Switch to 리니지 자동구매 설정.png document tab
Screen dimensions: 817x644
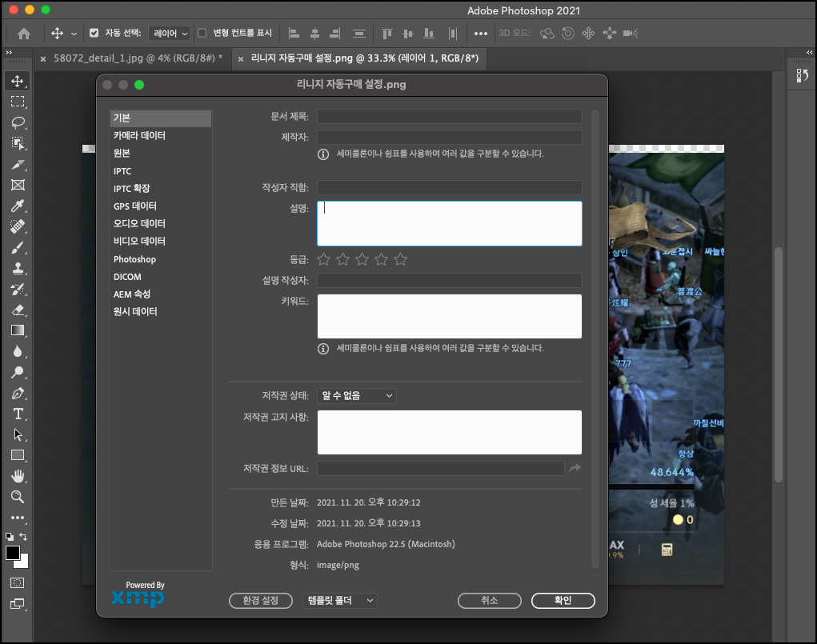coord(364,58)
